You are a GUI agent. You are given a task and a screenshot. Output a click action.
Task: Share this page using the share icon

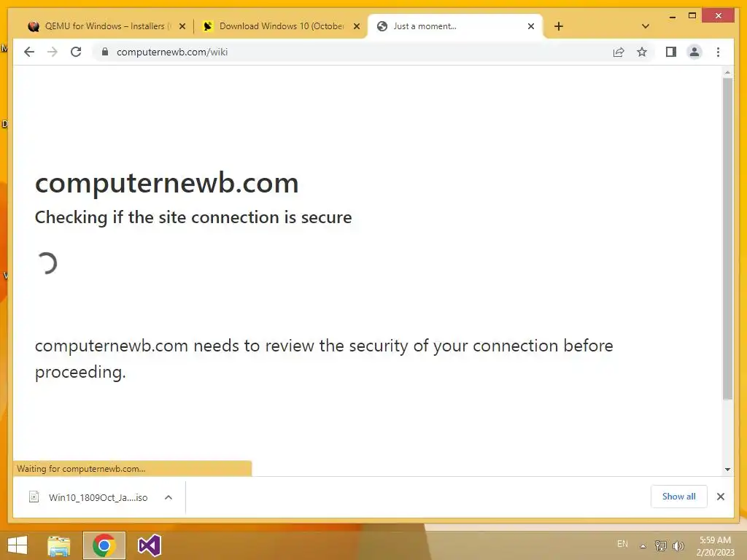[x=619, y=52]
